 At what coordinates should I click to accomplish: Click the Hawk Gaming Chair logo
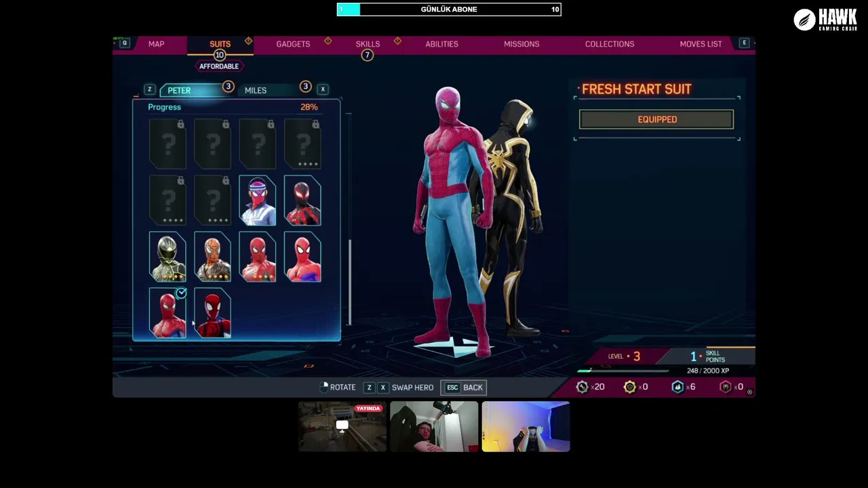[825, 20]
